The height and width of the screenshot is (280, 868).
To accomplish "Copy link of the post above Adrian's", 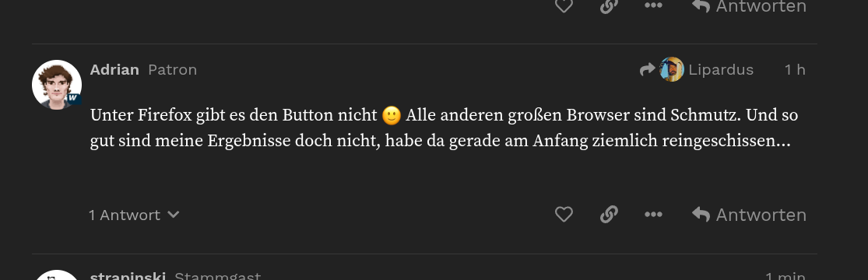I will tap(609, 6).
